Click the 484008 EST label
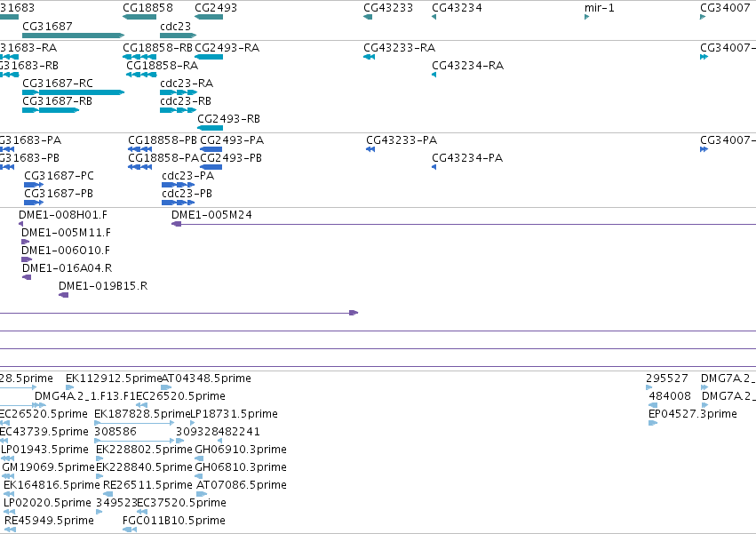 [670, 396]
